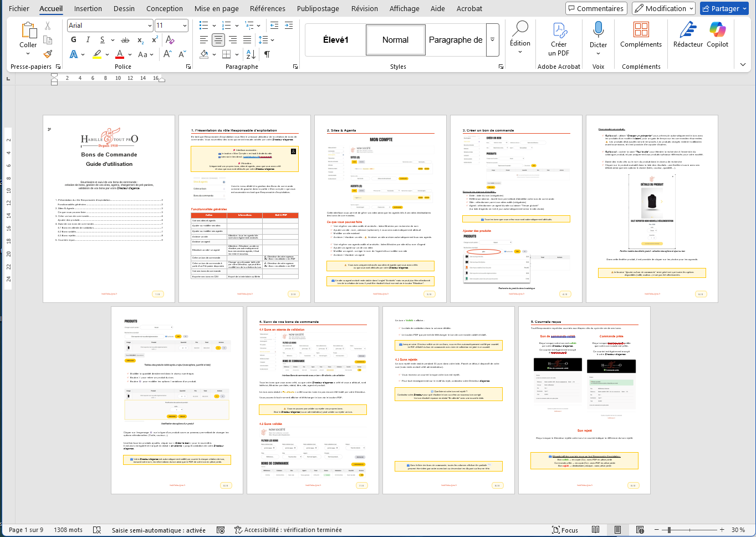Toggle bold formatting (G)
Image resolution: width=756 pixels, height=537 pixels.
click(74, 40)
